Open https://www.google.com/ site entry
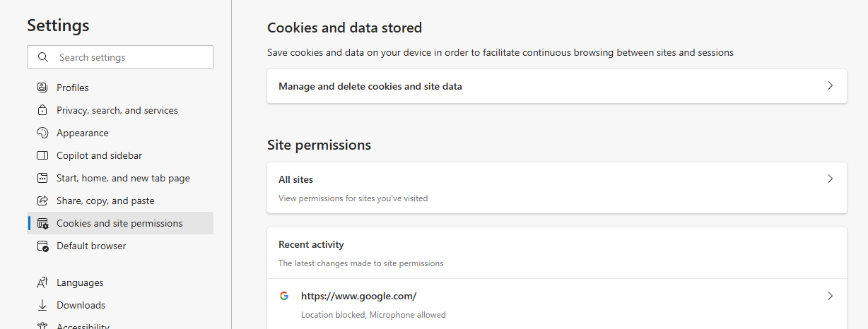Image resolution: width=868 pixels, height=329 pixels. pos(358,296)
